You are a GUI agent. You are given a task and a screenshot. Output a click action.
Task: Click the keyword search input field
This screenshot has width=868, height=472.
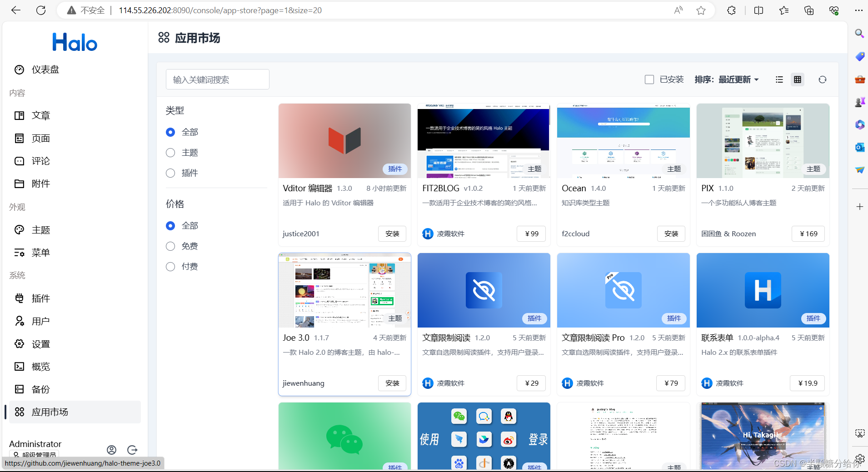[217, 79]
